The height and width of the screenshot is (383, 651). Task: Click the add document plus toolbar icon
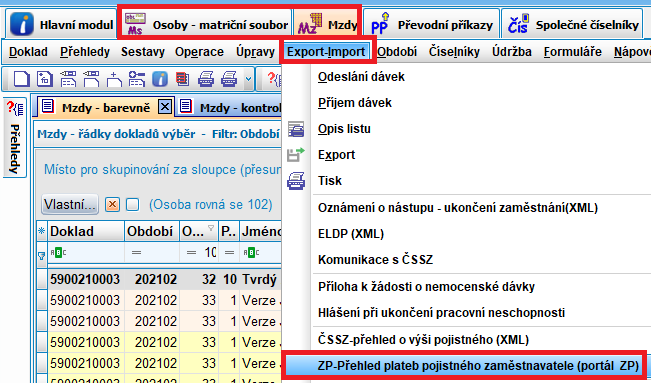(114, 79)
